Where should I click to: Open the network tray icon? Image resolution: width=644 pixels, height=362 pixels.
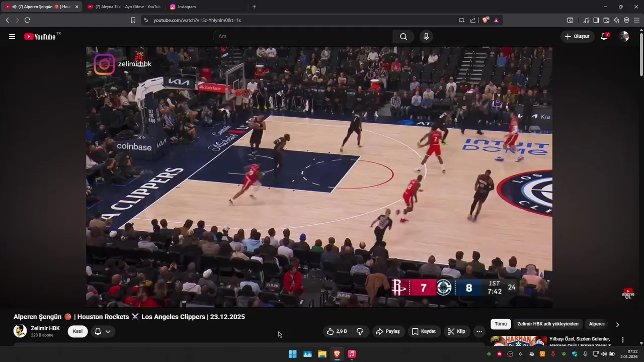pos(596,354)
